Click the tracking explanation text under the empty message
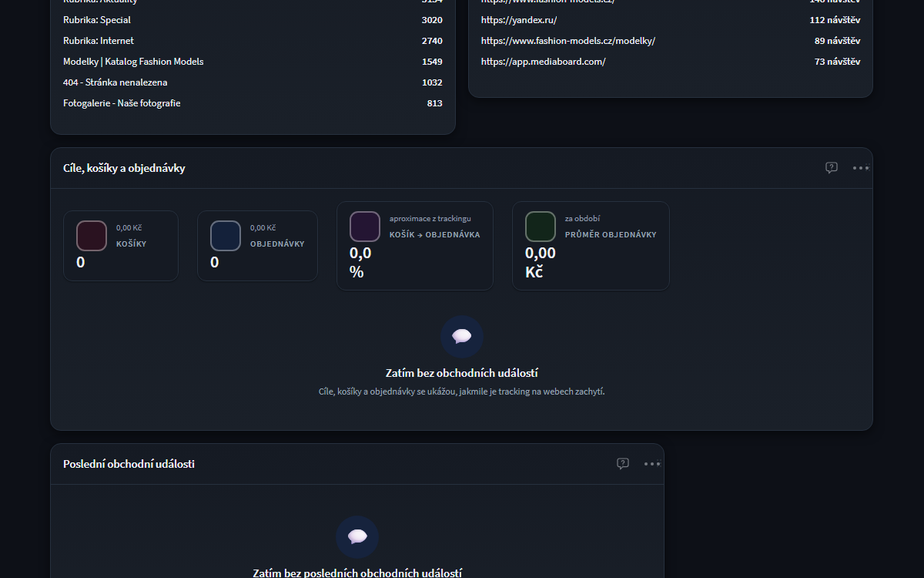The width and height of the screenshot is (924, 578). coord(462,391)
